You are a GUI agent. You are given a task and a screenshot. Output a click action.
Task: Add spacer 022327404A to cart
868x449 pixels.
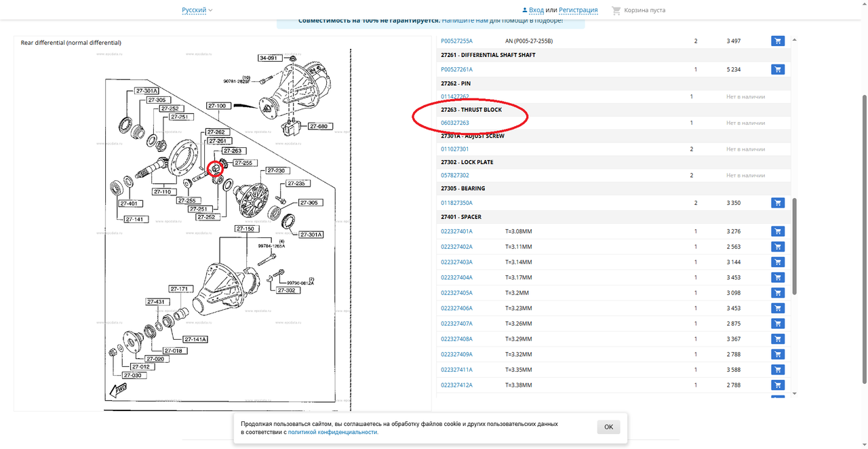click(x=778, y=277)
